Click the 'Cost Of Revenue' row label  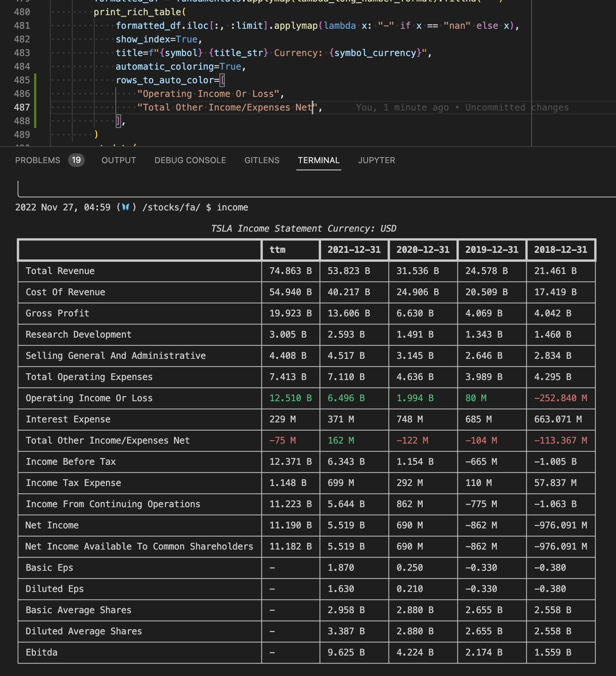pyautogui.click(x=65, y=292)
